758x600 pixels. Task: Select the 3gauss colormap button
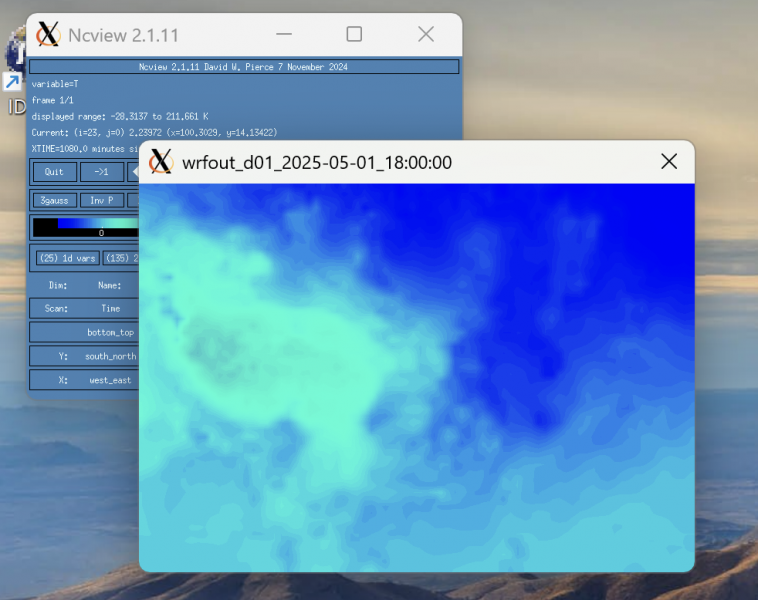click(x=54, y=200)
